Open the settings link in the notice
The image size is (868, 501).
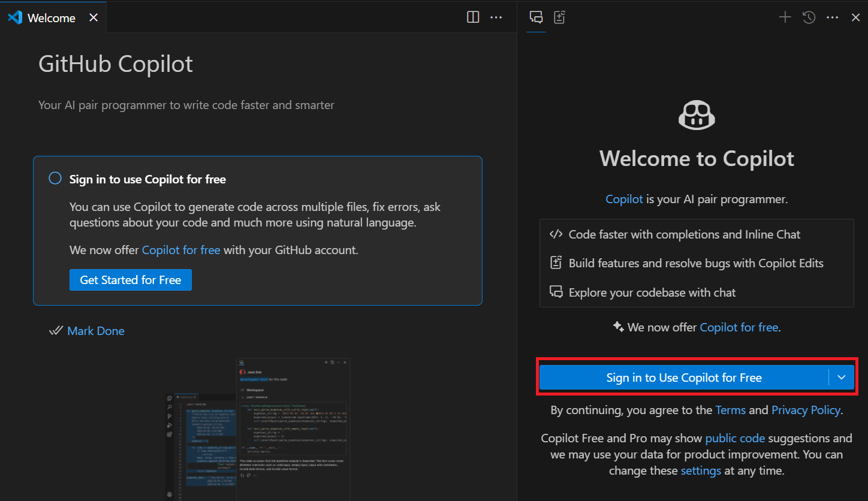pos(701,470)
